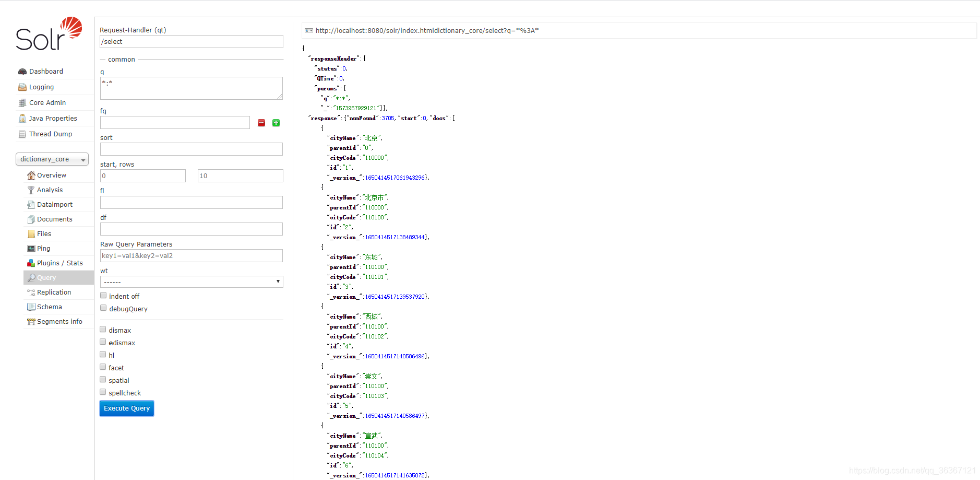Enable the hl highlighting checkbox

(x=103, y=355)
